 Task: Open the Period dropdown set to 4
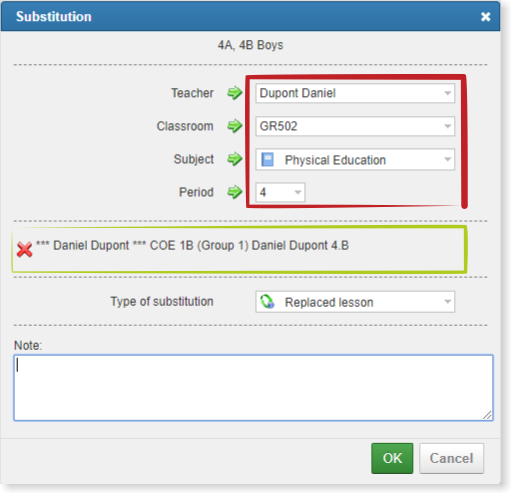(280, 192)
